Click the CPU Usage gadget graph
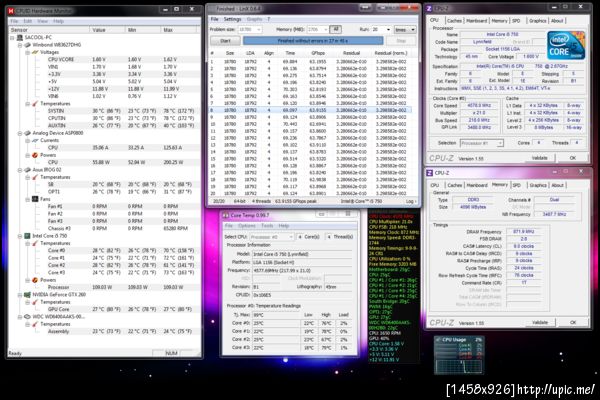This screenshot has width=600, height=400. pos(459,366)
